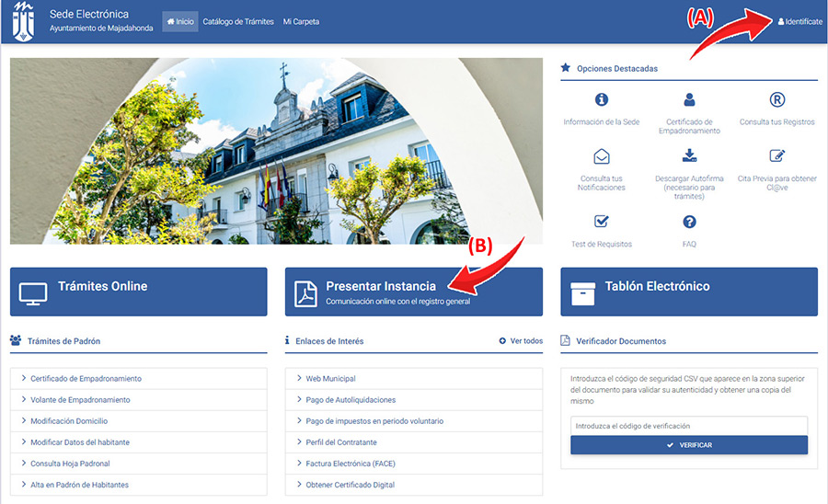
Task: Open Certificado de Empadronamiento person icon
Action: [x=689, y=100]
